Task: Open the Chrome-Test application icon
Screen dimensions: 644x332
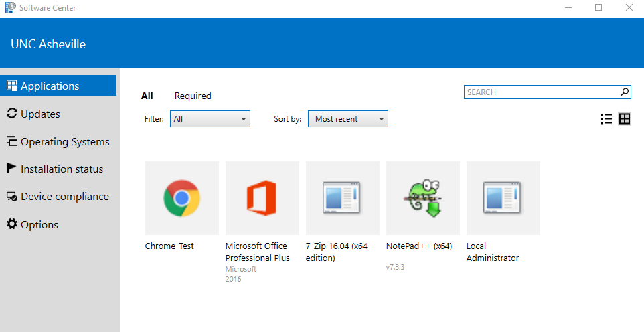Action: (x=181, y=197)
